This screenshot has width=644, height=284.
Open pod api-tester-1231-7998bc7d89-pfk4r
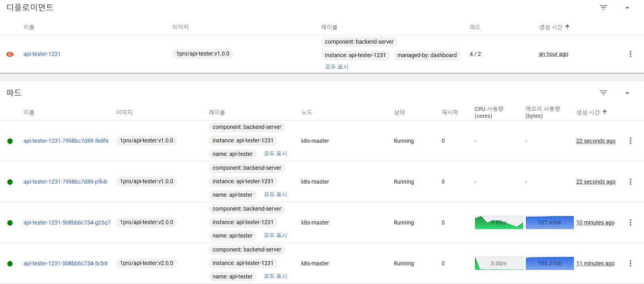tap(66, 182)
